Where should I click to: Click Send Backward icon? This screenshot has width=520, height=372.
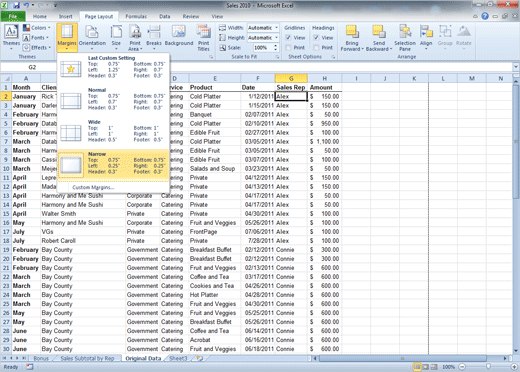click(x=379, y=32)
